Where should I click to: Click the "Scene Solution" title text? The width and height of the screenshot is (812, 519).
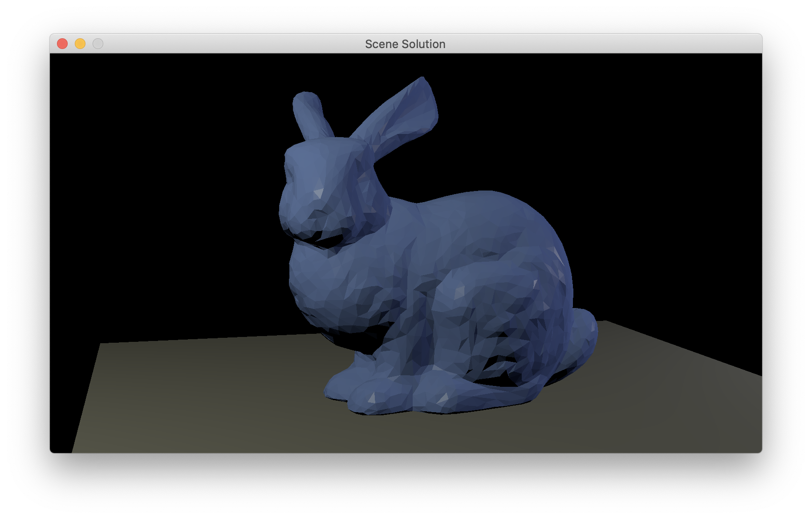click(405, 44)
